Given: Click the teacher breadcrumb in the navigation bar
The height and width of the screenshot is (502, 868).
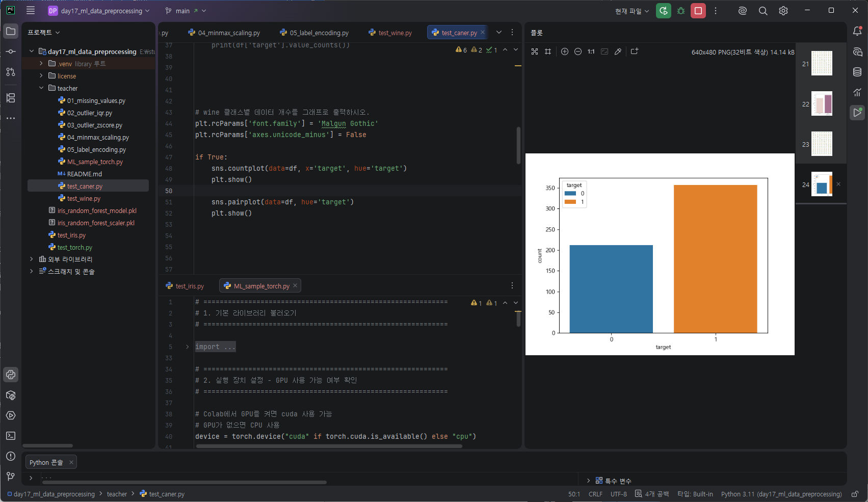Looking at the screenshot, I should 117,494.
